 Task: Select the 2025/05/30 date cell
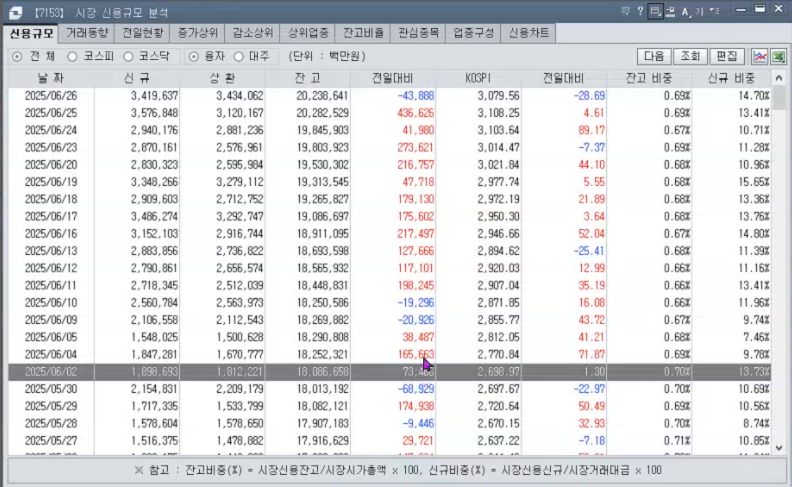tap(51, 389)
